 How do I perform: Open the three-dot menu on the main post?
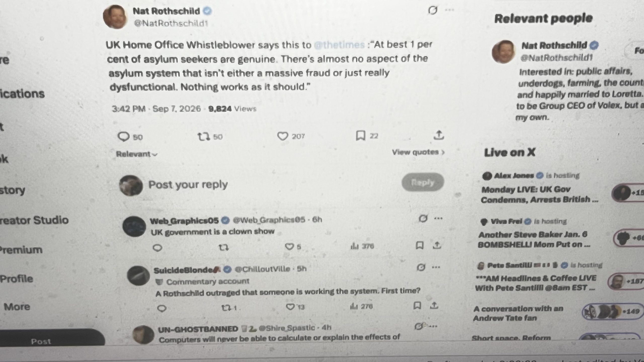point(450,10)
